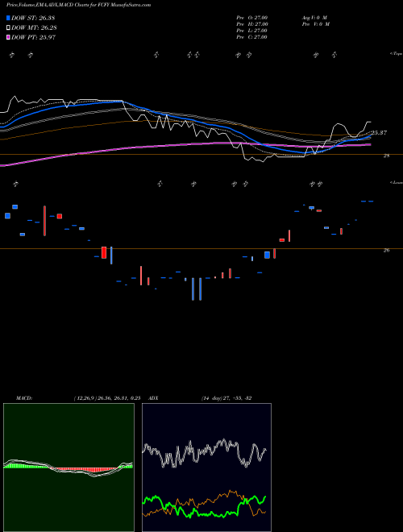Image resolution: width=403 pixels, height=532 pixels.
Task: Click the ADX panel title label
Action: click(154, 398)
